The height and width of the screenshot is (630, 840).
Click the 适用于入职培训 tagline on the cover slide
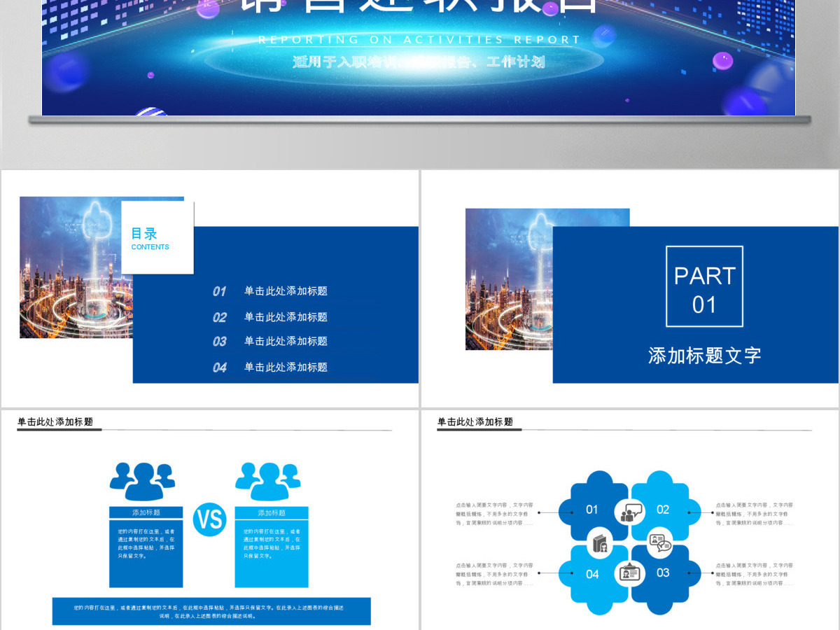419,62
